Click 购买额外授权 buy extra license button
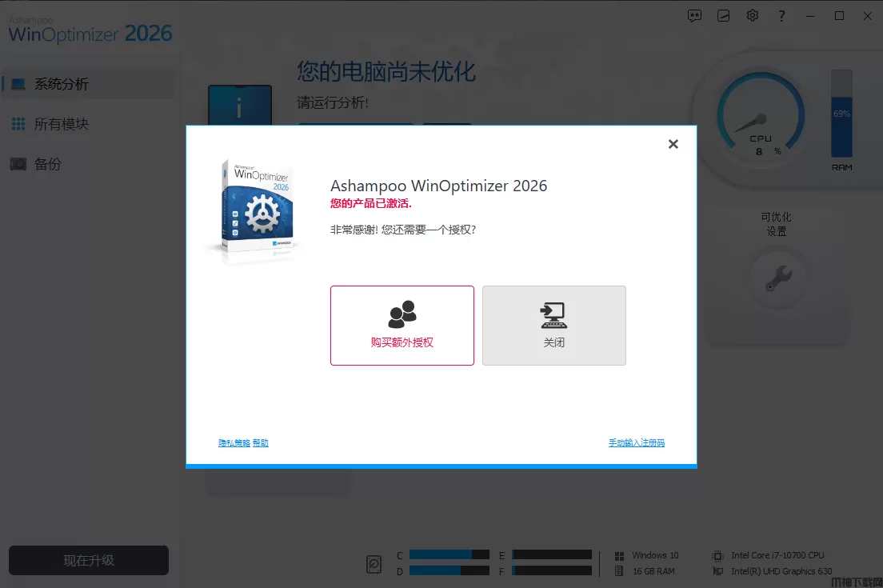This screenshot has width=883, height=588. pyautogui.click(x=402, y=326)
